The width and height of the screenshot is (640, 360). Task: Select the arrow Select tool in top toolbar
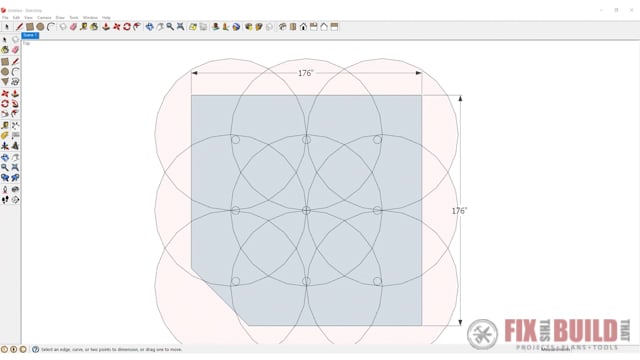click(x=7, y=27)
